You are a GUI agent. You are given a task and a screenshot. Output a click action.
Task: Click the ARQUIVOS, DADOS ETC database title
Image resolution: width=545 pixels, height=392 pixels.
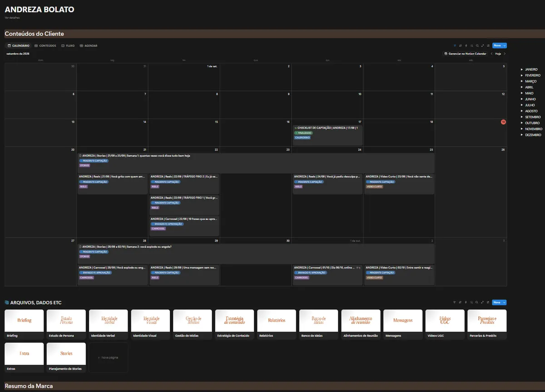point(36,303)
